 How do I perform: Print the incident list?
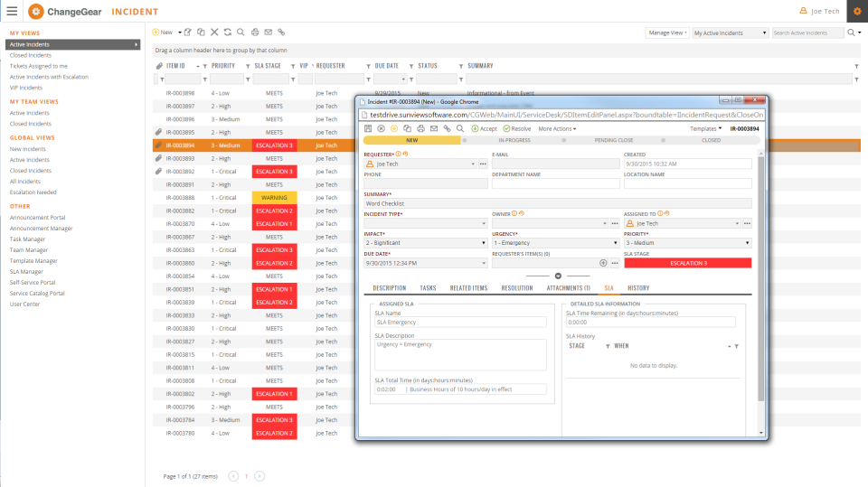tap(255, 33)
